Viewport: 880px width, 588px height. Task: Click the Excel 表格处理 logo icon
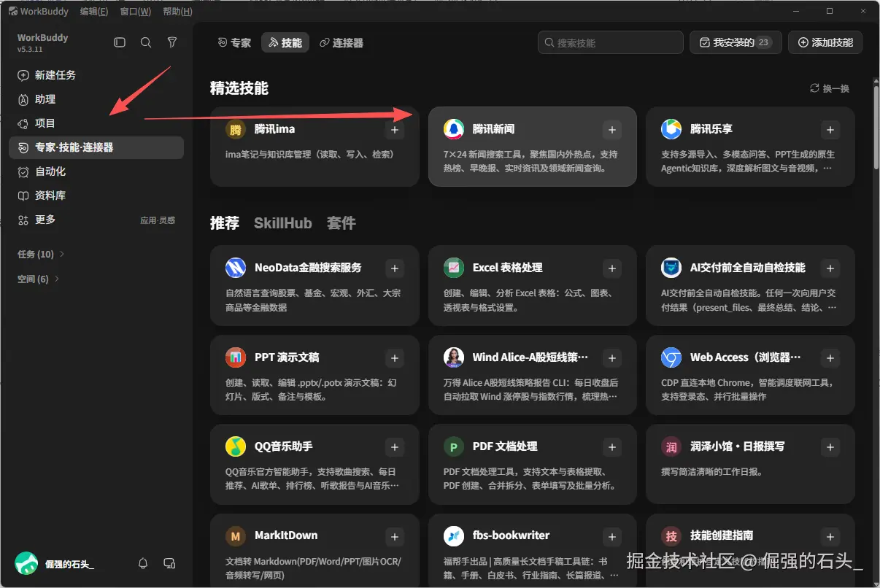tap(454, 268)
